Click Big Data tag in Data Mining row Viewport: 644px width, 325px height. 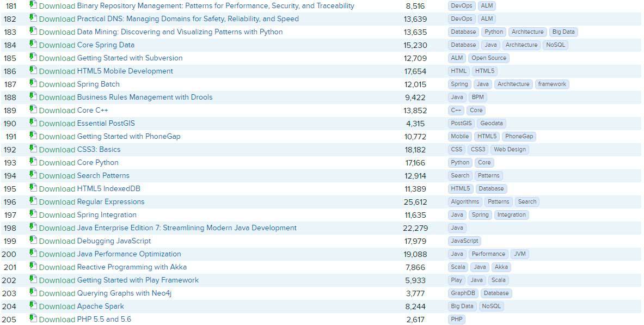coord(563,32)
